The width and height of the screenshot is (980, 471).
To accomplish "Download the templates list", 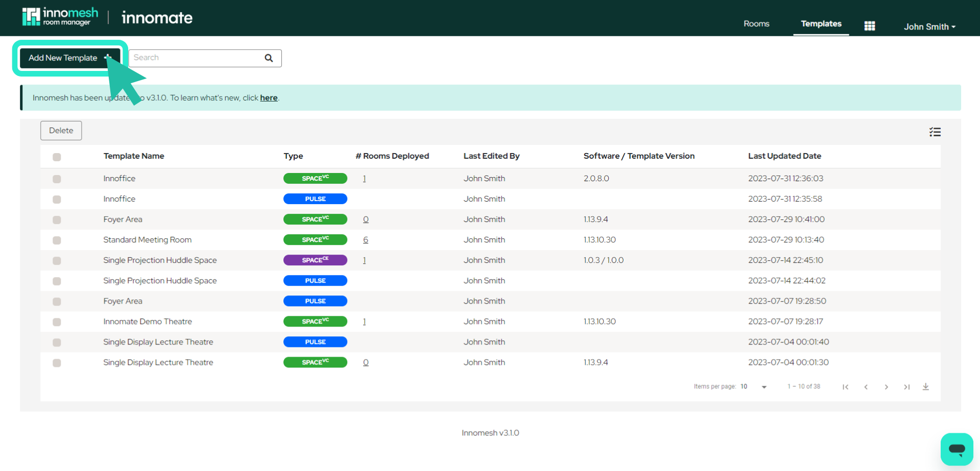I will [926, 387].
